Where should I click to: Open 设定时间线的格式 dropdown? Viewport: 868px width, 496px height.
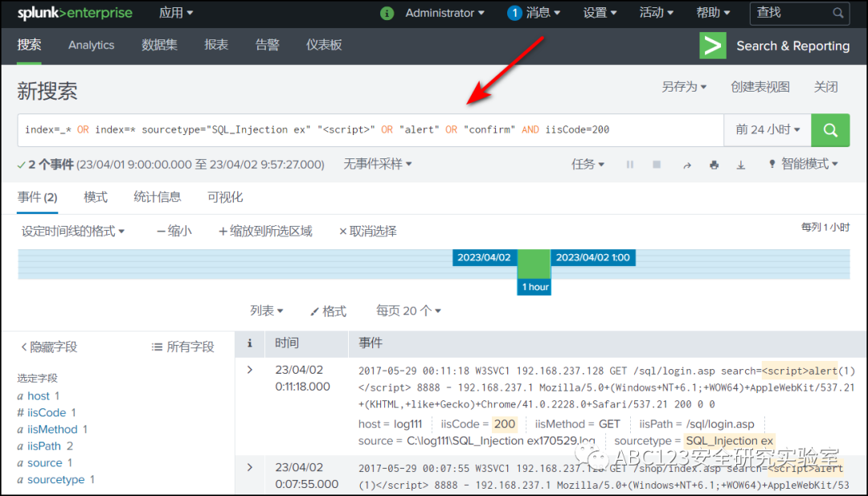(x=73, y=232)
